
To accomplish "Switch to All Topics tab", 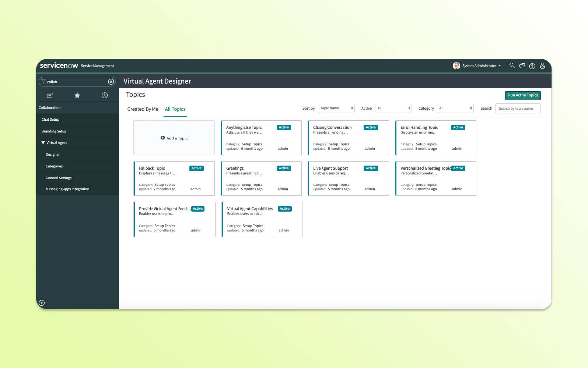I will pos(175,109).
